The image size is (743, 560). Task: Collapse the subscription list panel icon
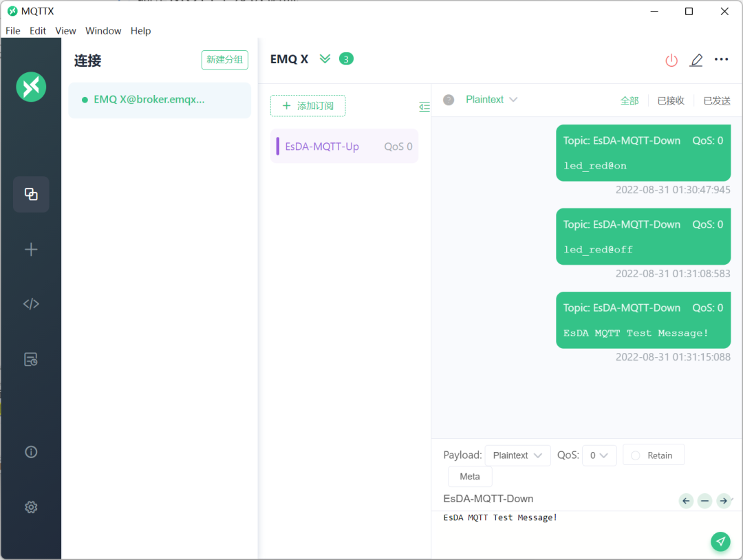(424, 107)
